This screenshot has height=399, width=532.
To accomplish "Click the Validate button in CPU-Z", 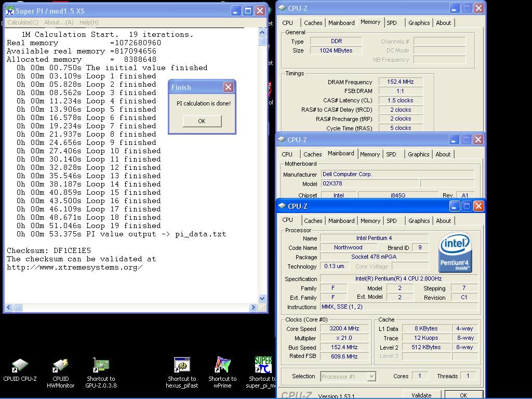I will point(421,395).
